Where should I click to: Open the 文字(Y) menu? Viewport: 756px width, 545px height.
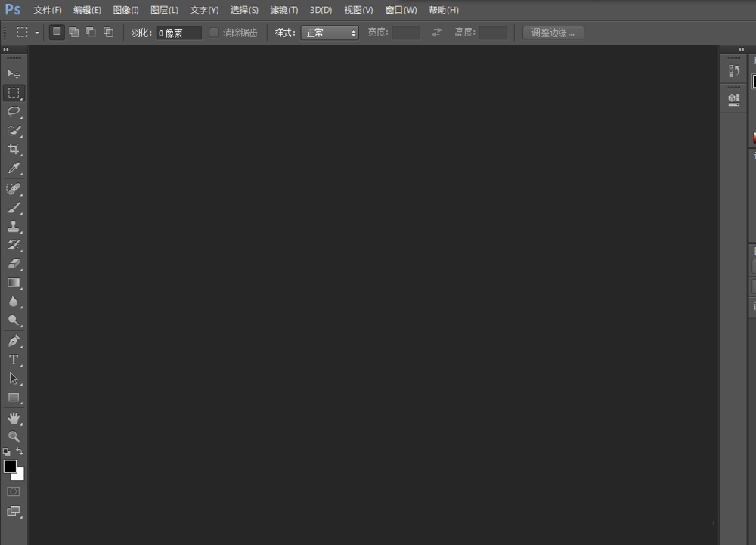(204, 10)
